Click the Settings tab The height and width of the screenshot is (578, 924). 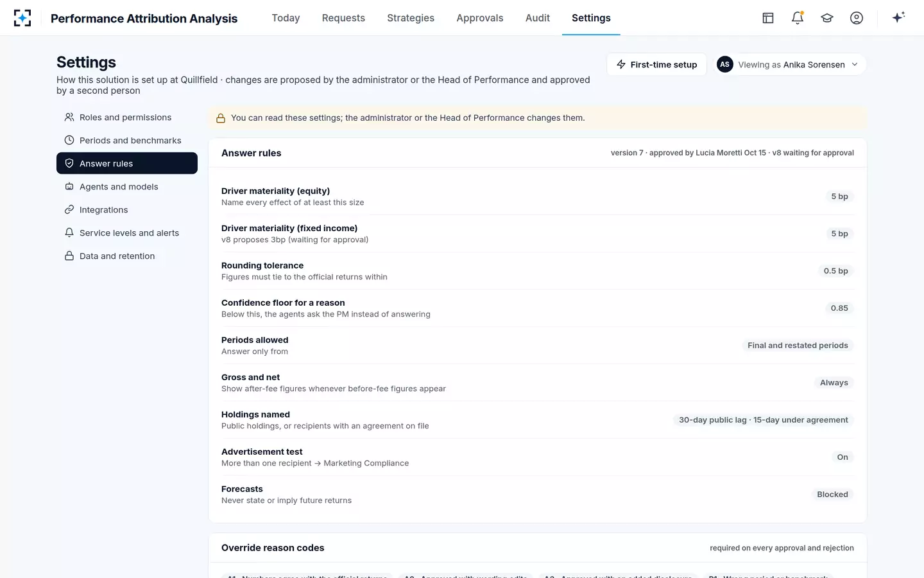click(591, 18)
